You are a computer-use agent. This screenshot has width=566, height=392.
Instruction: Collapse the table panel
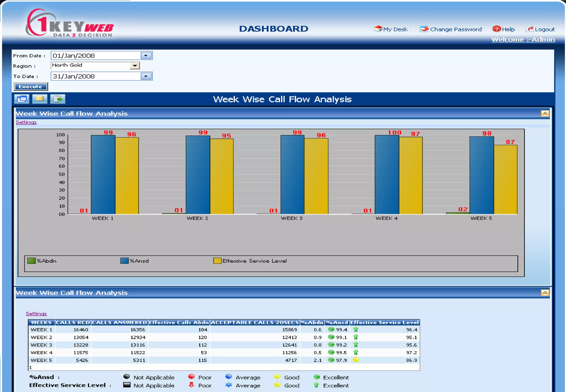coord(545,292)
